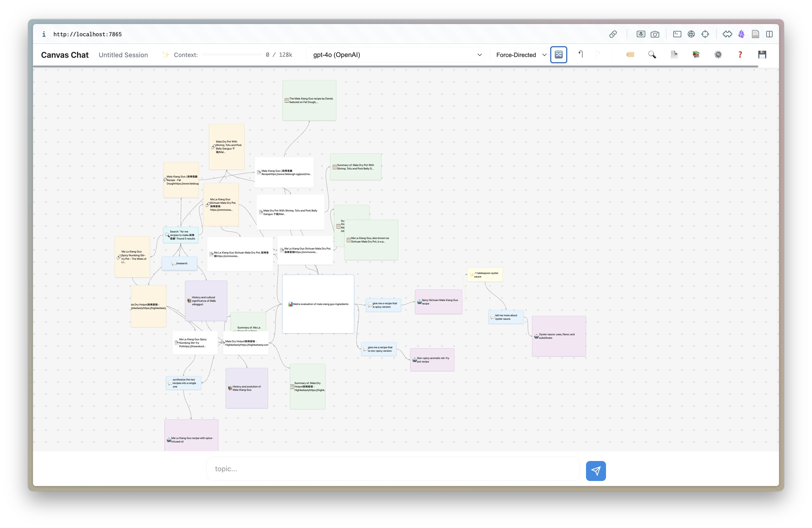The height and width of the screenshot is (528, 812).
Task: Click the chain link icon in browser bar
Action: pos(613,34)
